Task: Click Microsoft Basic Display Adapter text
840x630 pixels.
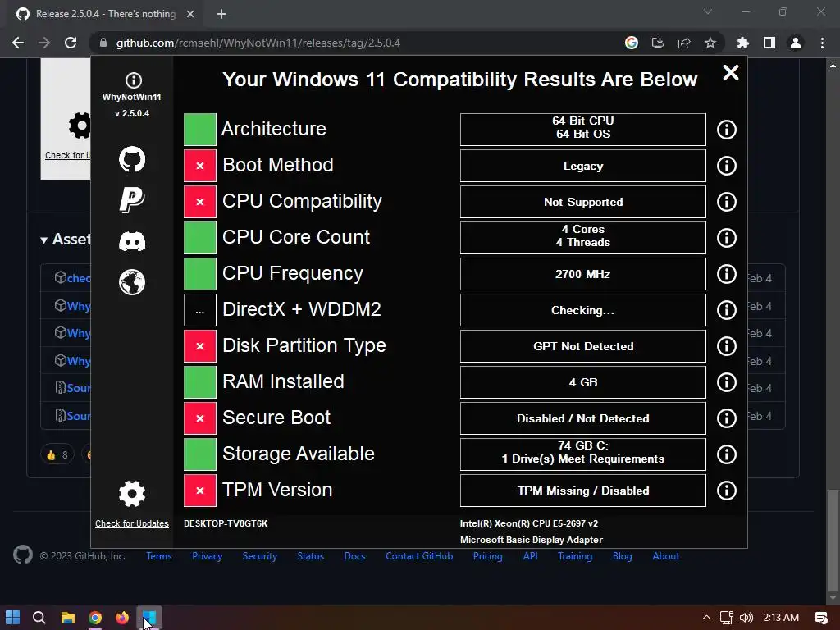Action: pyautogui.click(x=531, y=540)
